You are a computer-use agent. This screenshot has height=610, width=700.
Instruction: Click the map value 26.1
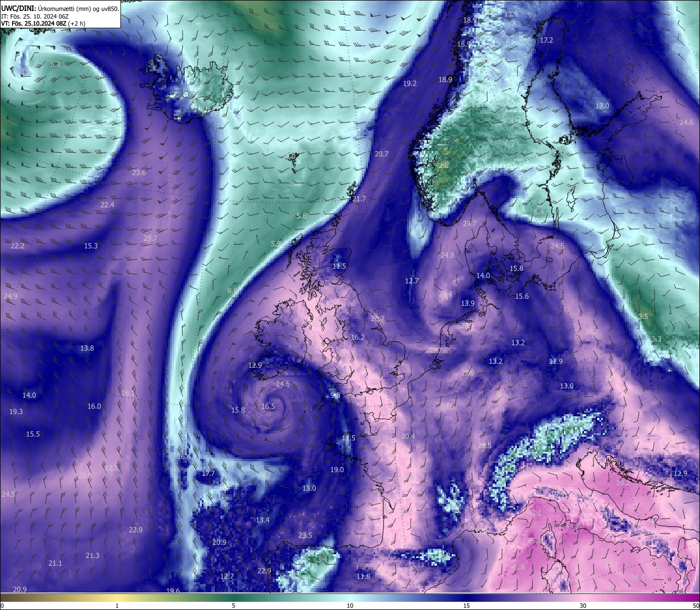127,393
